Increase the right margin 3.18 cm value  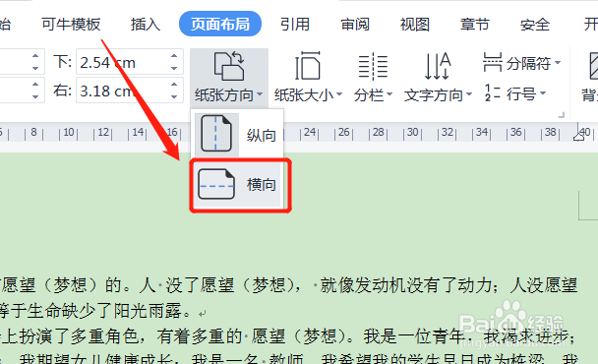tap(174, 85)
